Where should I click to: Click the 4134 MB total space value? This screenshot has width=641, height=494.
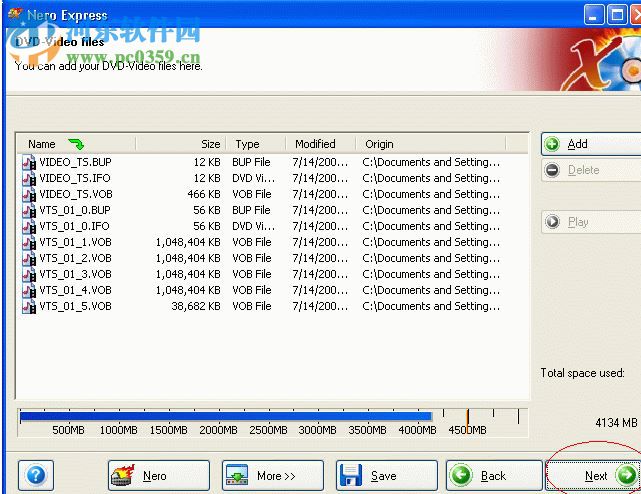(616, 422)
